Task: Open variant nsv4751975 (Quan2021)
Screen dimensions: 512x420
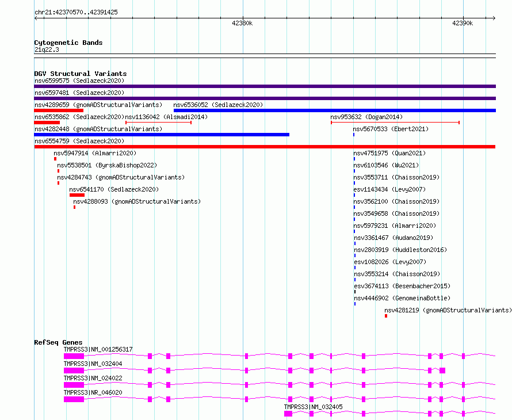Action: 389,153
